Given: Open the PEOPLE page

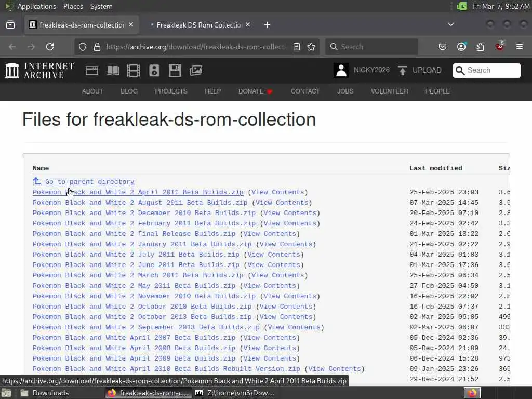Looking at the screenshot, I should [x=437, y=91].
